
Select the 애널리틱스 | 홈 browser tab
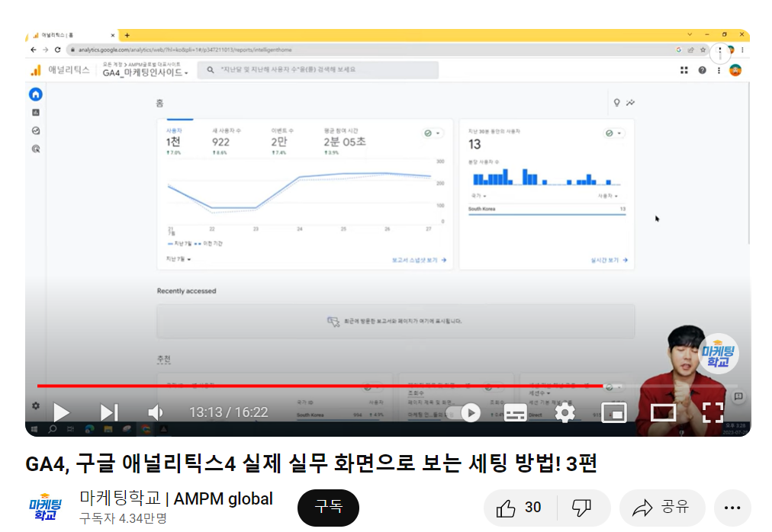pyautogui.click(x=73, y=35)
